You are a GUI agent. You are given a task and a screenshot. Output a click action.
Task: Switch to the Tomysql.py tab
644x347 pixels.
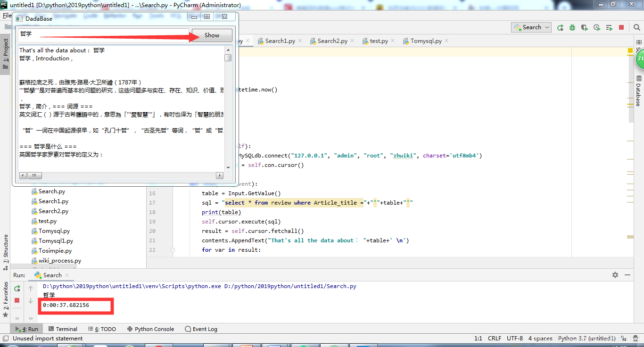(426, 41)
